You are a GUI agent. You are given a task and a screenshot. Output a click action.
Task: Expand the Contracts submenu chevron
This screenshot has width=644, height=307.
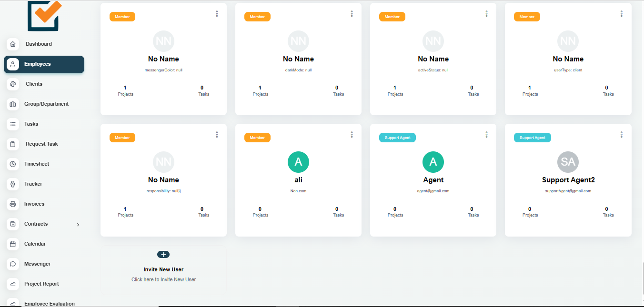click(78, 224)
